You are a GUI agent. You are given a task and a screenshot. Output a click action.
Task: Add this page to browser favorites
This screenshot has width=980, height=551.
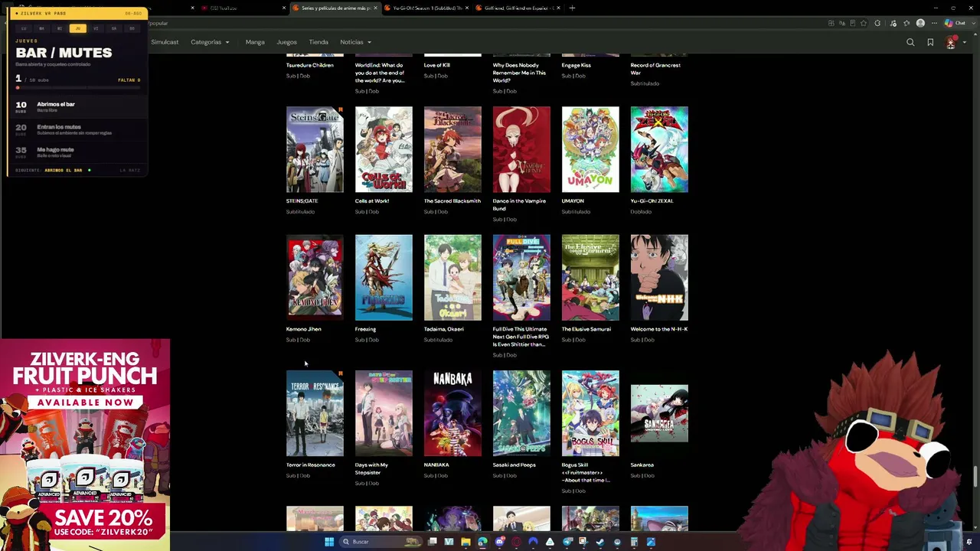pyautogui.click(x=864, y=23)
